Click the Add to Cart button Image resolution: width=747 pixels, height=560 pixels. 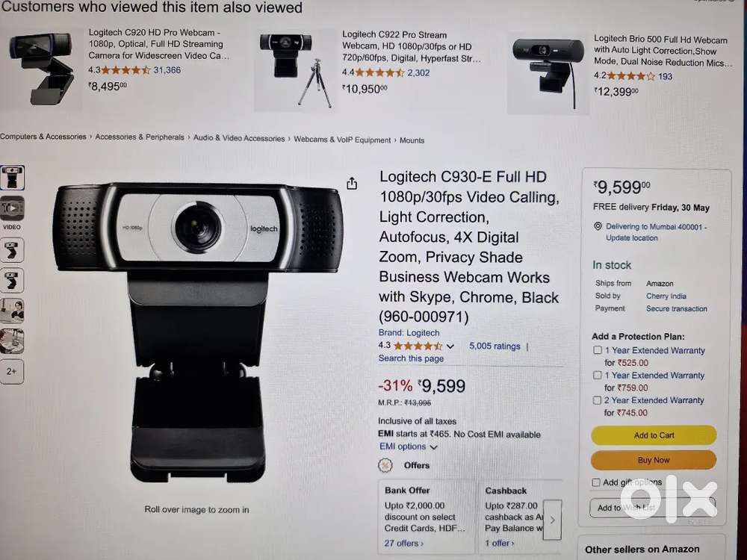point(654,435)
